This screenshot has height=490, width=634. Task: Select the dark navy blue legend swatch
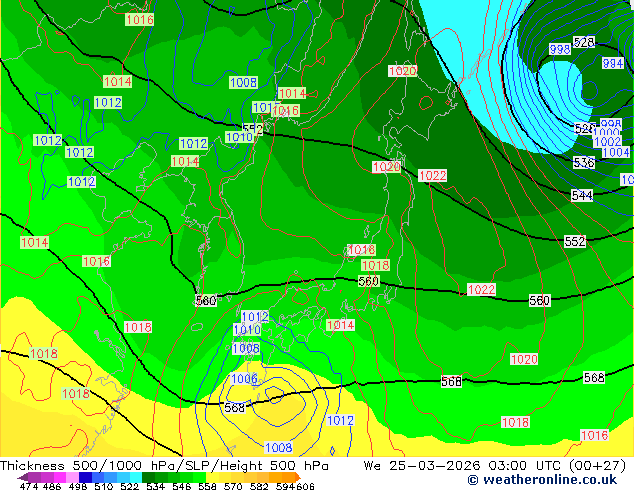point(85,477)
